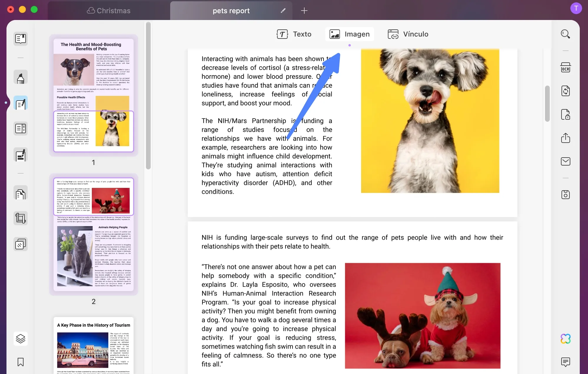Viewport: 588px width, 374px height.
Task: Click the search magnifier icon
Action: coord(565,34)
